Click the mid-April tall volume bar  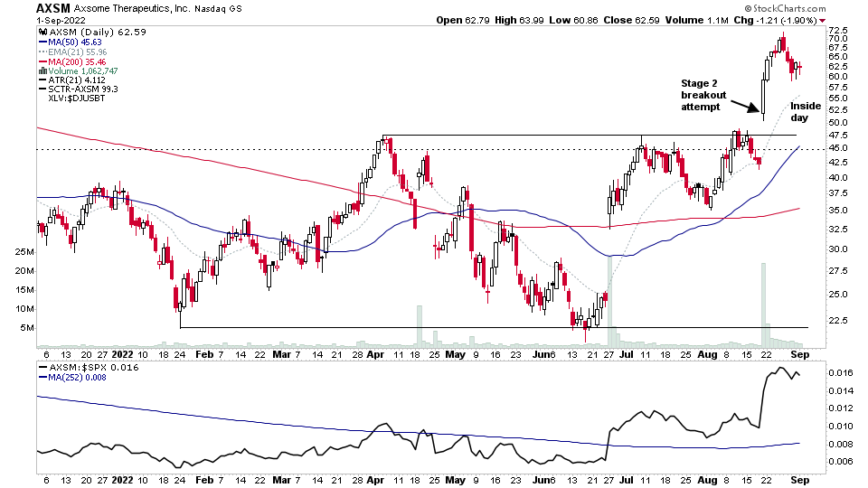point(419,326)
